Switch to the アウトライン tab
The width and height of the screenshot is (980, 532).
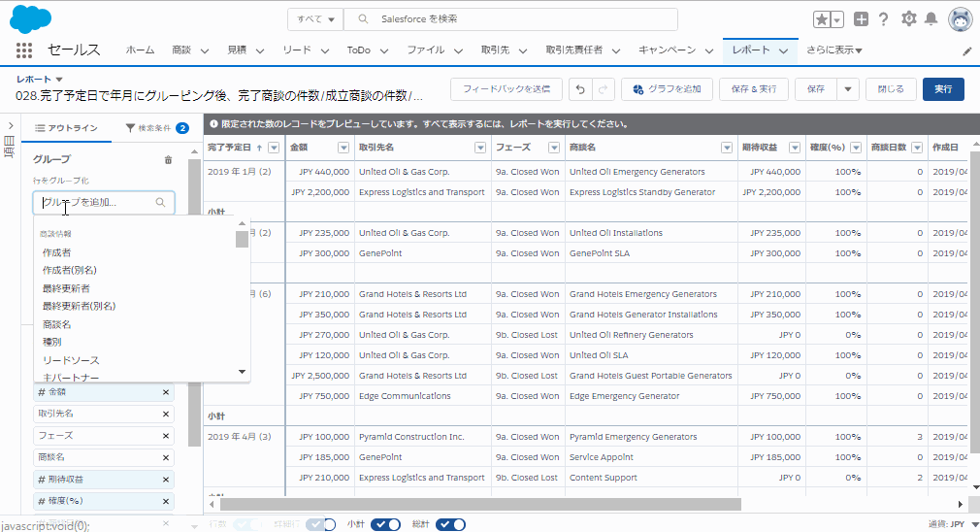click(x=66, y=128)
